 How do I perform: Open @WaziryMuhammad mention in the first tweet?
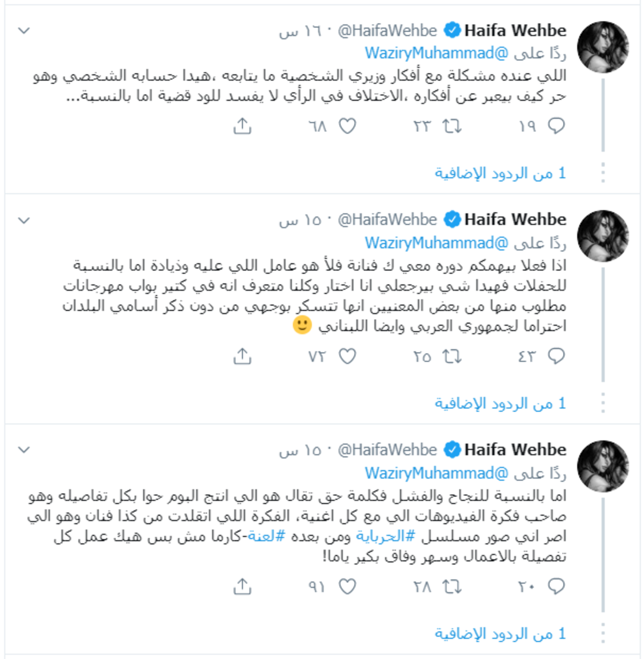pyautogui.click(x=437, y=53)
